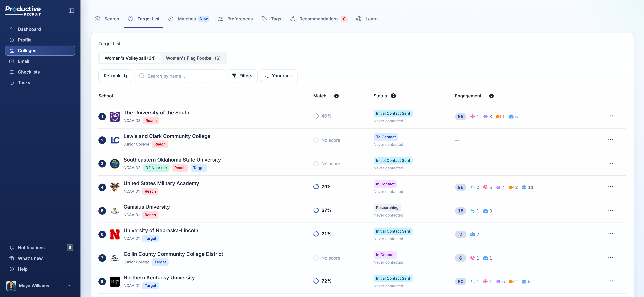Collapse the sidebar panel icon
644x297 pixels.
coord(71,11)
